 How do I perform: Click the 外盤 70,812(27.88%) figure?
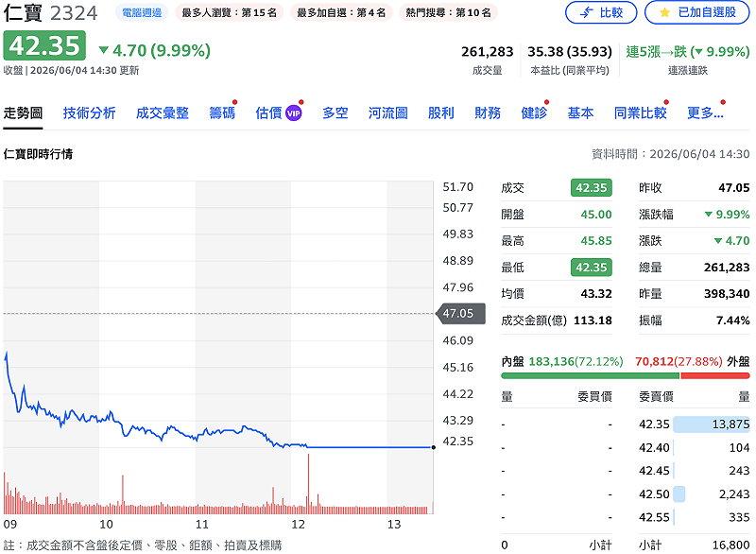point(679,362)
